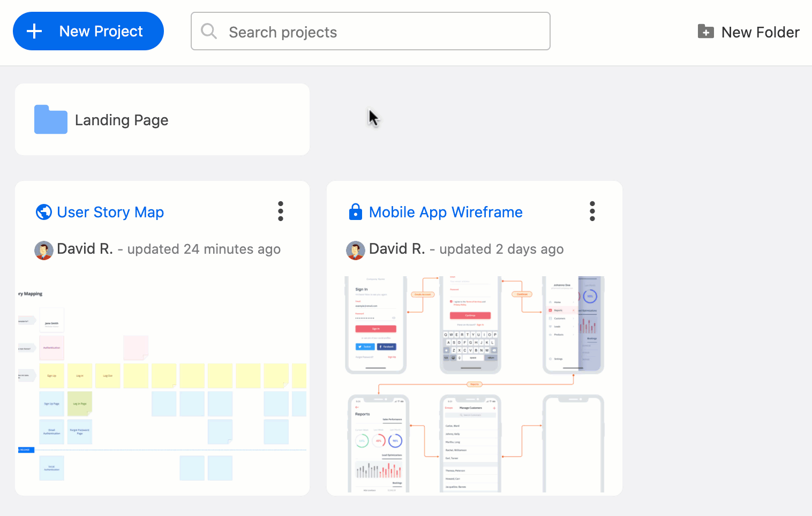812x516 pixels.
Task: Click David R.'s avatar on Mobile App Wireframe
Action: (x=355, y=249)
